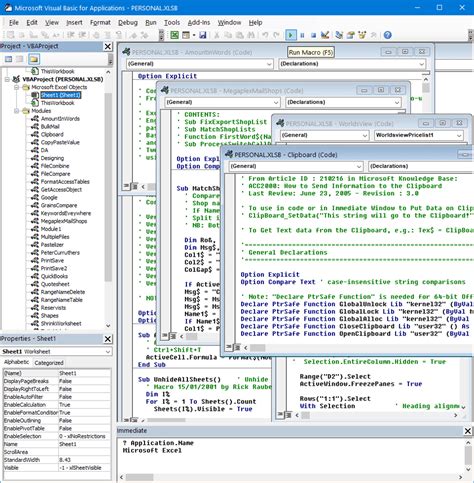The width and height of the screenshot is (474, 483).
Task: Switch to the Categorized properties tab
Action: click(49, 363)
